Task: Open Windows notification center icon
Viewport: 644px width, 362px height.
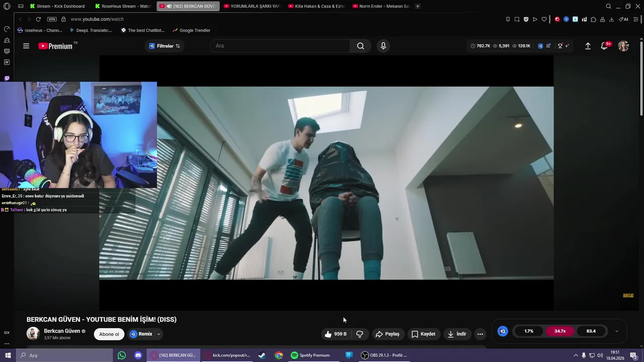Action: (x=633, y=355)
